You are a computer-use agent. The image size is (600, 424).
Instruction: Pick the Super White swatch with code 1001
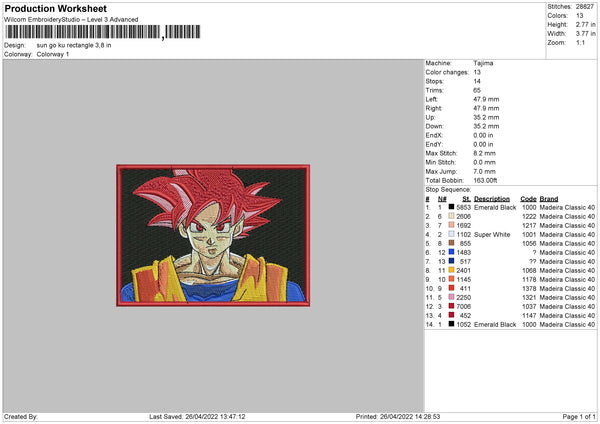pos(452,234)
